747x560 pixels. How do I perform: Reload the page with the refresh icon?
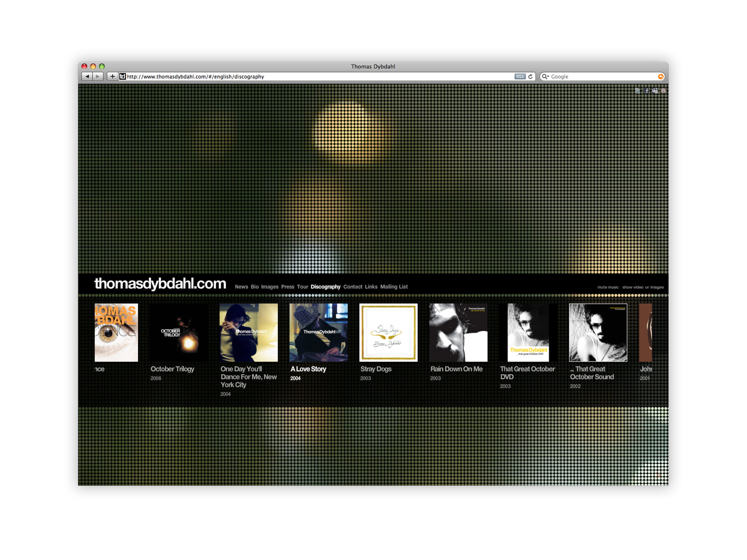click(531, 77)
